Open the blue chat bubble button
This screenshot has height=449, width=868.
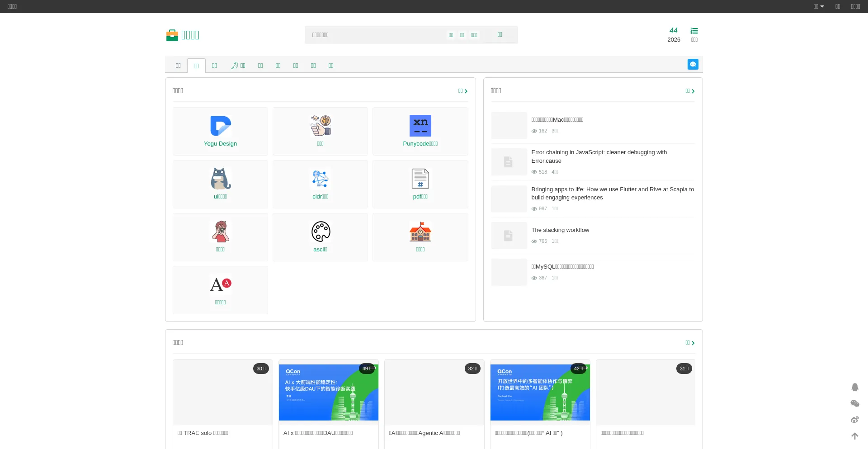click(x=693, y=64)
